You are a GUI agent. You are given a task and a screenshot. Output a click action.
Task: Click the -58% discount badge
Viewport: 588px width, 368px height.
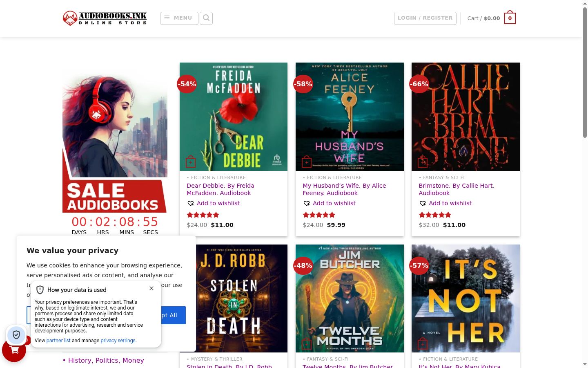(x=303, y=84)
